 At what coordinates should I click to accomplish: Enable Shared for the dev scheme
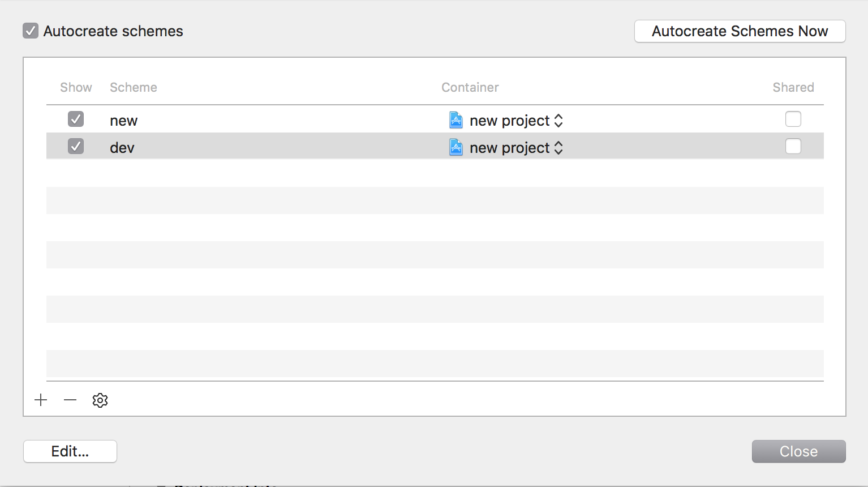793,147
